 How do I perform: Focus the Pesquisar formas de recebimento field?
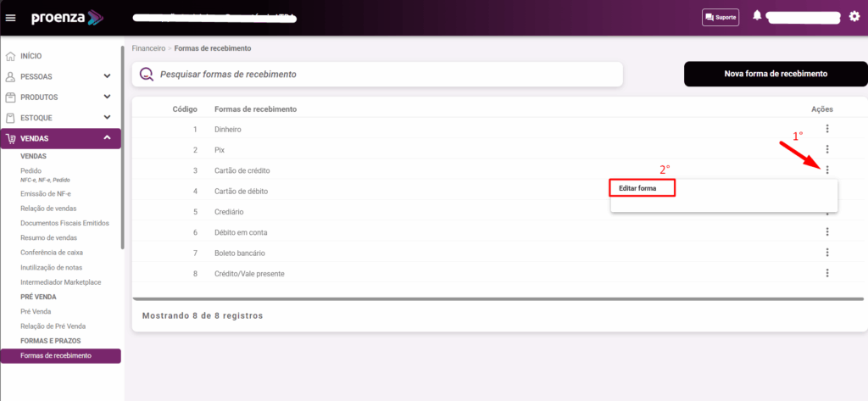[386, 75]
